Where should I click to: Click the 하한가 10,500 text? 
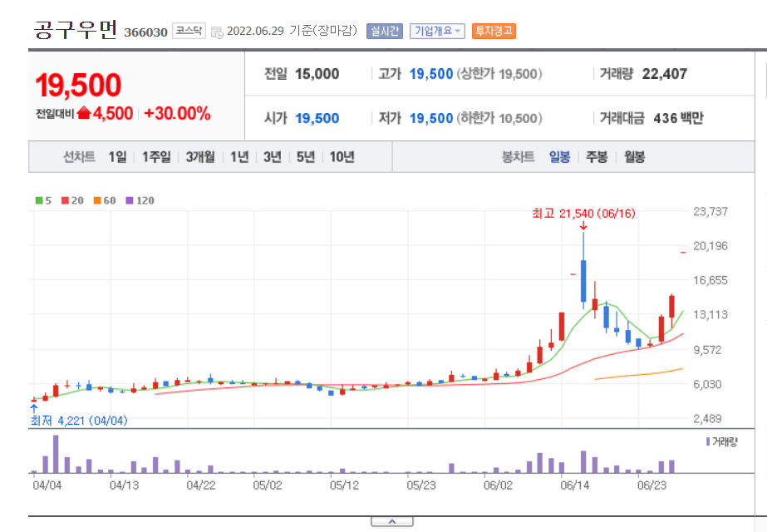[x=499, y=118]
